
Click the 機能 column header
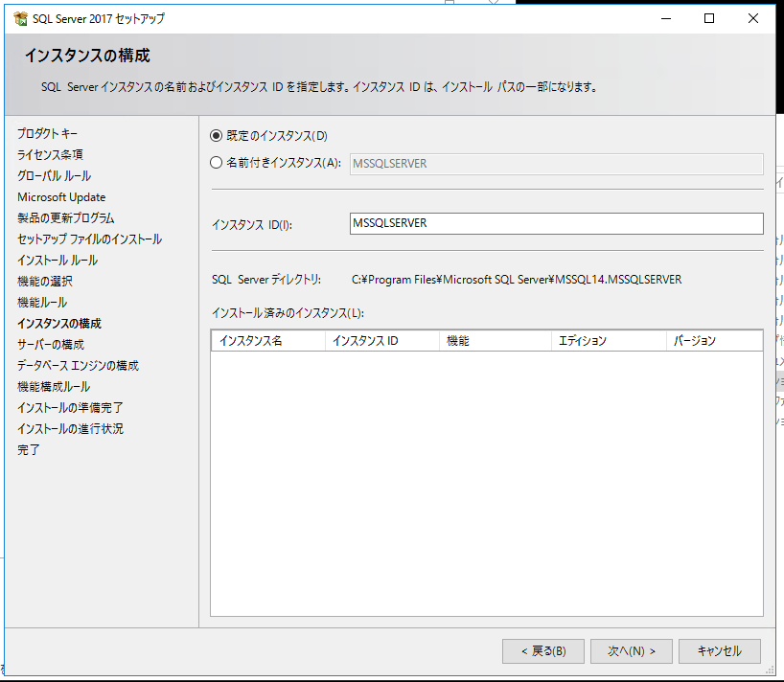point(495,341)
